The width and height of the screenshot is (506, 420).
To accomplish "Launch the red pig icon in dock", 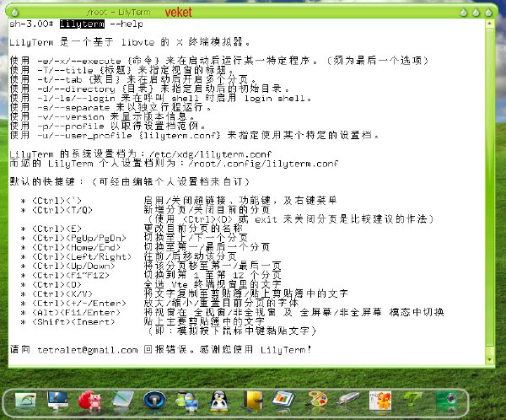I will point(89,401).
